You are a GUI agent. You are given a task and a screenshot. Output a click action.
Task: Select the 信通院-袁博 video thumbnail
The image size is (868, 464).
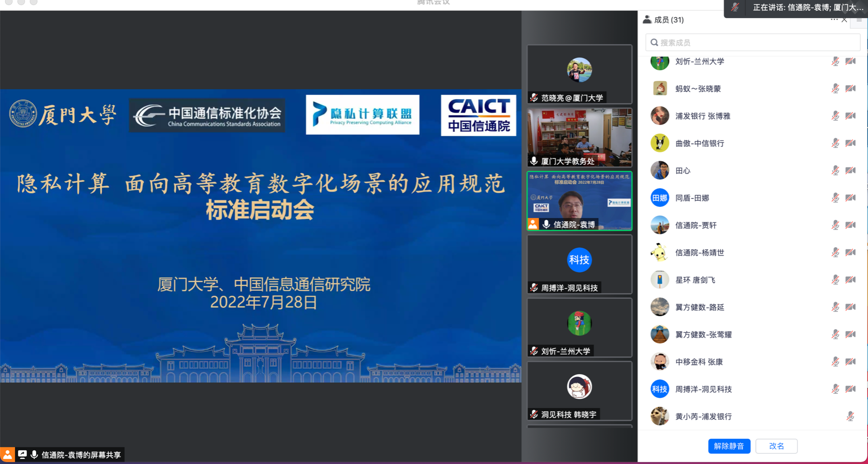click(x=579, y=200)
